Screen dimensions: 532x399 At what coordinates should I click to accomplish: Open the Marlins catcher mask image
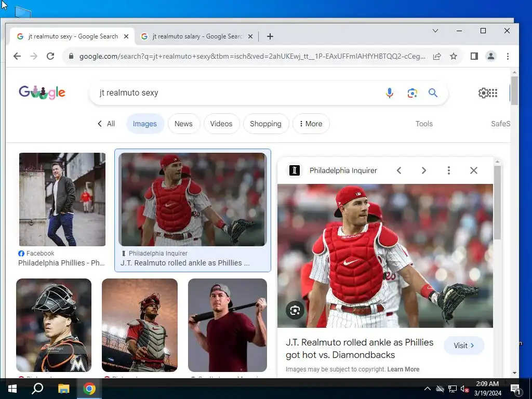54,325
